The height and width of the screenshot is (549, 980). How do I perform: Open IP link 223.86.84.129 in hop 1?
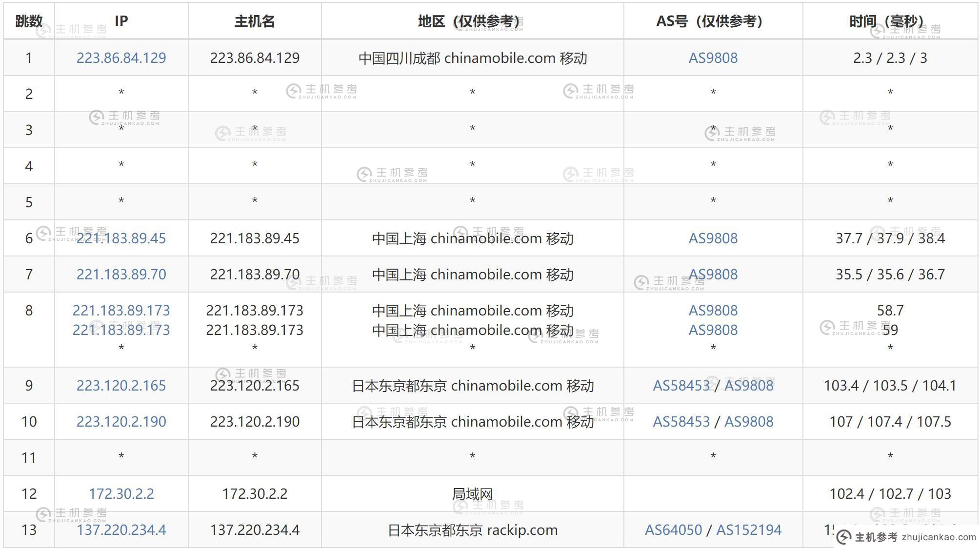121,58
